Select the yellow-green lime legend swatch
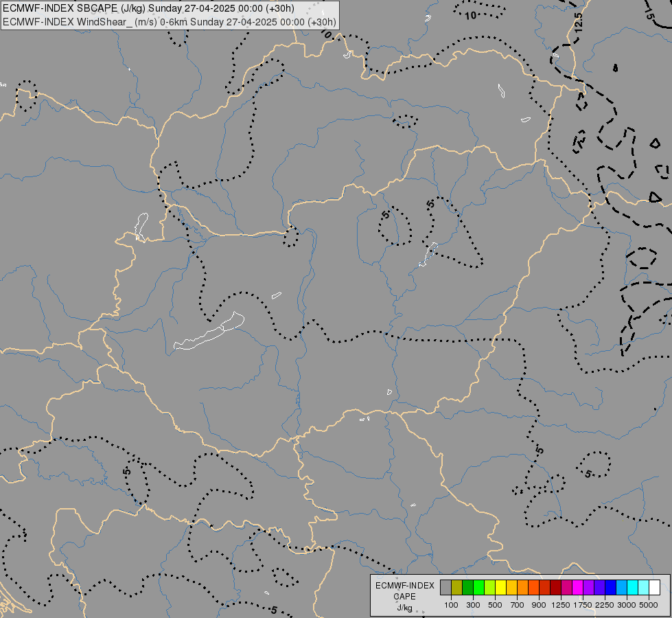 (x=489, y=587)
